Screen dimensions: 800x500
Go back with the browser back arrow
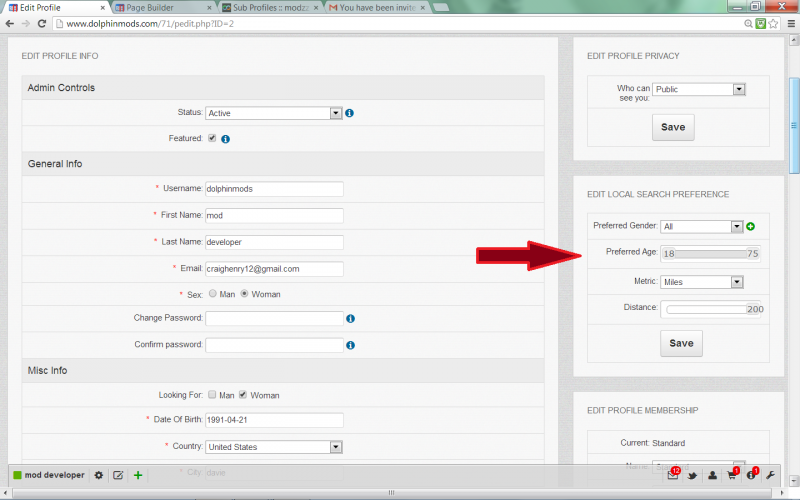[9, 23]
